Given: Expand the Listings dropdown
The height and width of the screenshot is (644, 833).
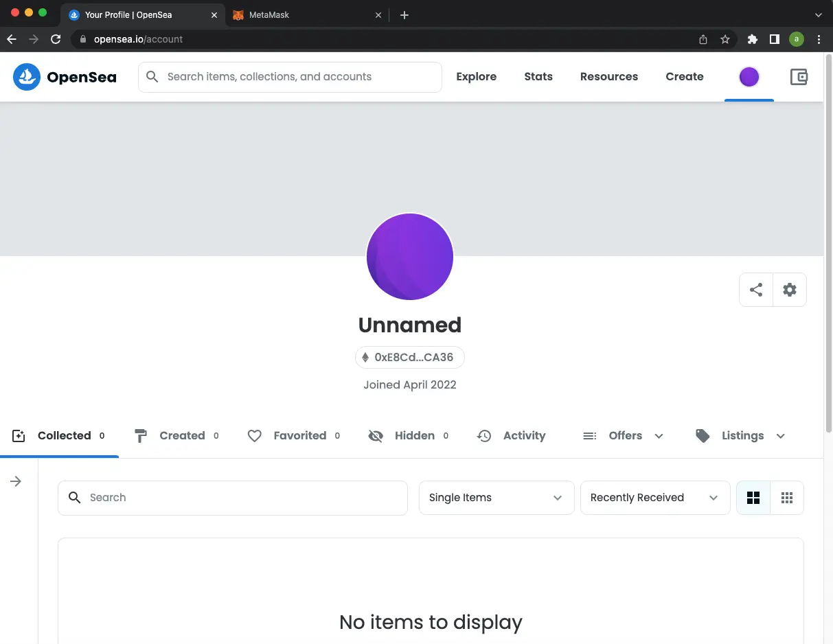Looking at the screenshot, I should click(x=740, y=436).
